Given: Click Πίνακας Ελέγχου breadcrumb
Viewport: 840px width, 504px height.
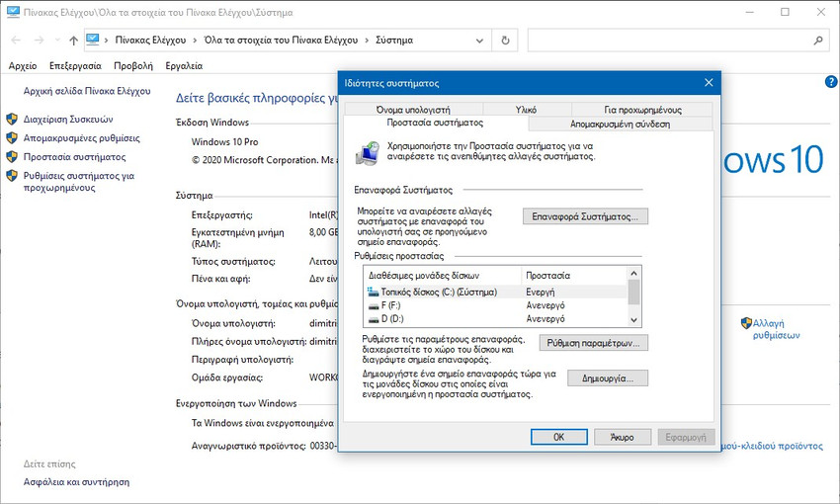Looking at the screenshot, I should 150,41.
